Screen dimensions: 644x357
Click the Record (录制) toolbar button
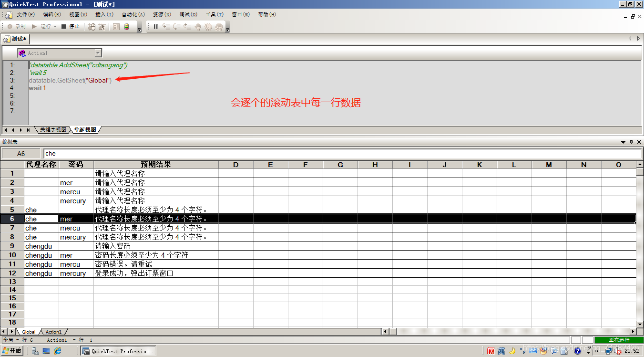coord(17,27)
